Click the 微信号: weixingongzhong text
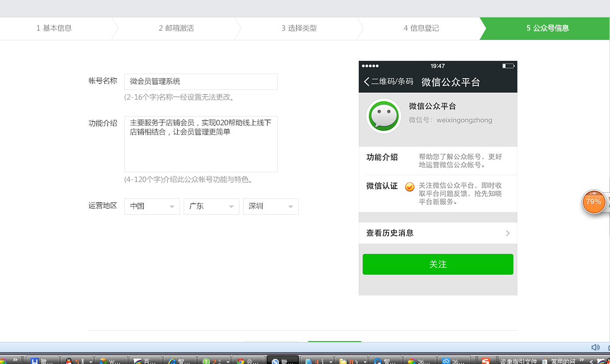This screenshot has width=610, height=364. pyautogui.click(x=450, y=121)
